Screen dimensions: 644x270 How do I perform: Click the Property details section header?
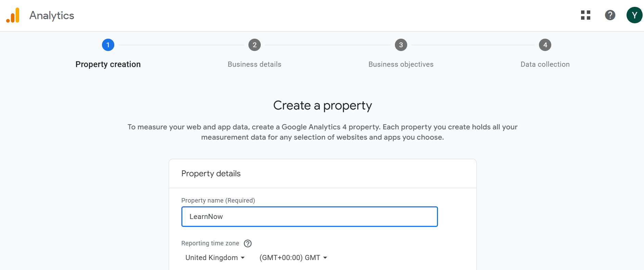[211, 173]
